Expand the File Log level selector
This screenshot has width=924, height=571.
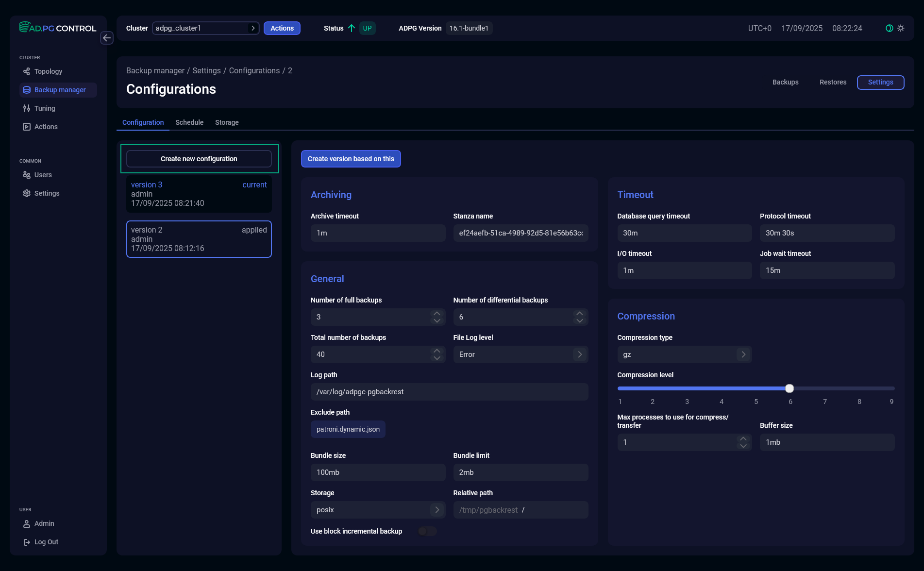tap(579, 354)
